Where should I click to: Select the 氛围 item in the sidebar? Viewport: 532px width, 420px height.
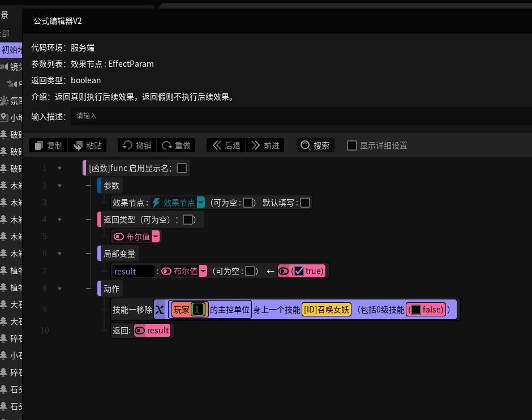tap(16, 101)
